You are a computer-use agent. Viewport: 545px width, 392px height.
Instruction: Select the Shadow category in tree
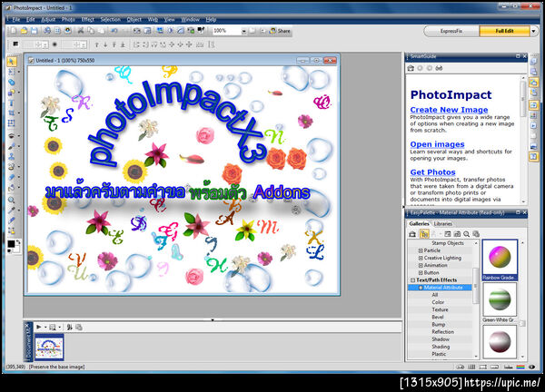pyautogui.click(x=441, y=339)
